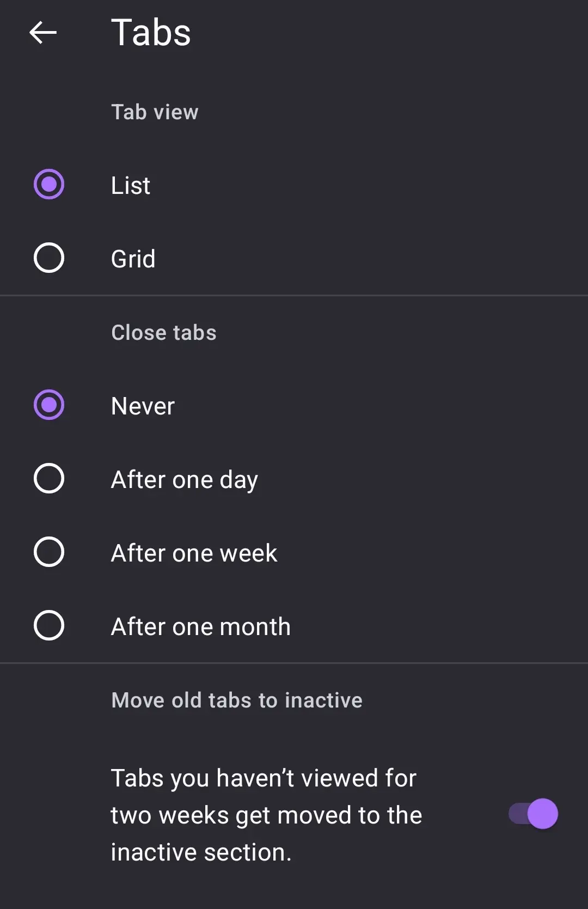Click the divider line below the Grid option
The height and width of the screenshot is (909, 588).
[x=294, y=295]
